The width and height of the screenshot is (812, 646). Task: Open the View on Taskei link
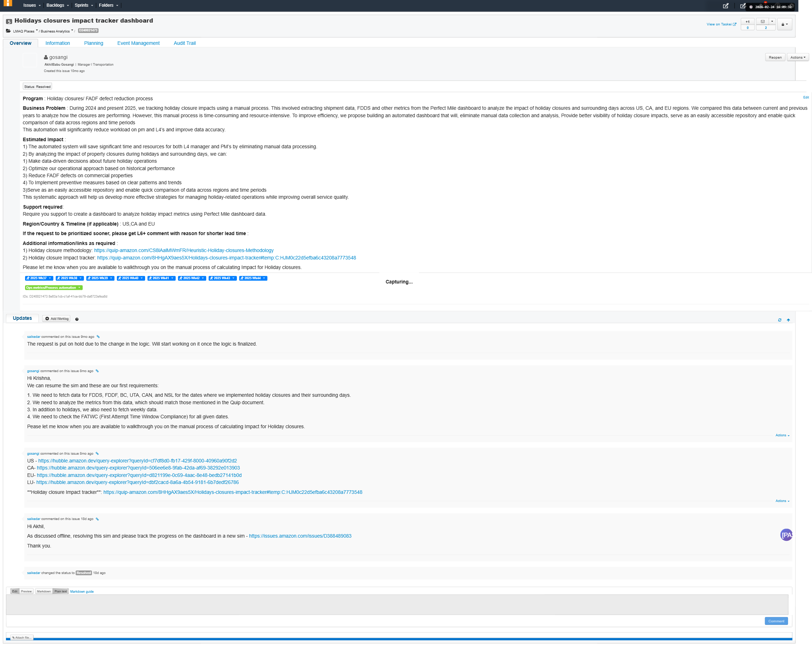tap(721, 24)
